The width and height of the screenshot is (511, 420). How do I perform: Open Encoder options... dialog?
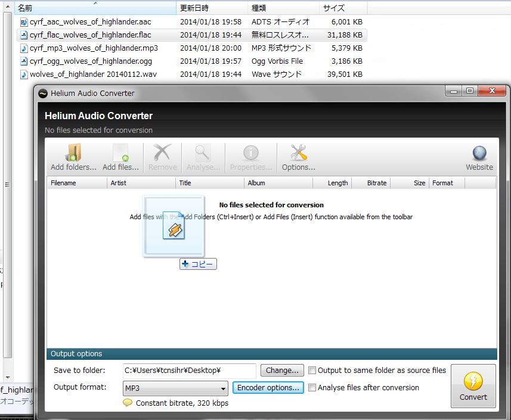(268, 388)
